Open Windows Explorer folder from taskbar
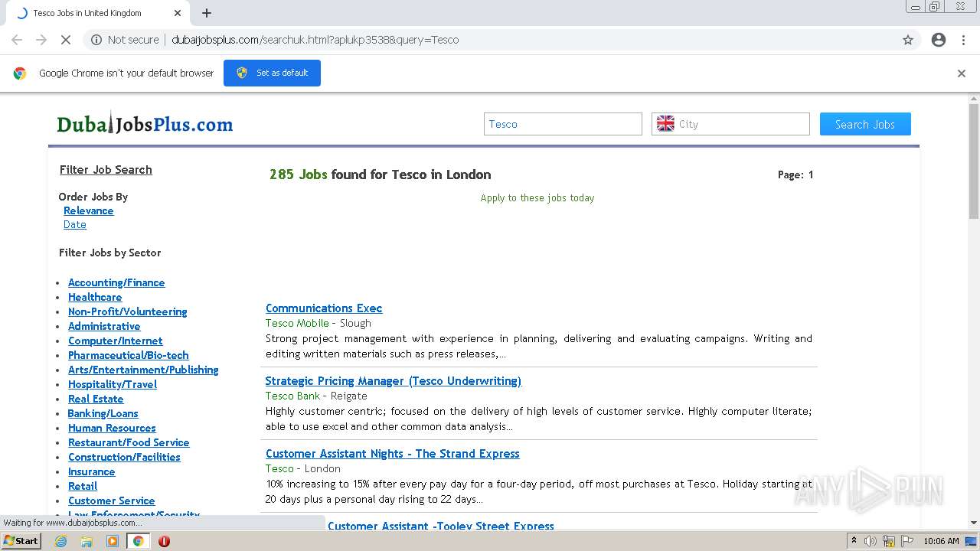Image resolution: width=980 pixels, height=551 pixels. pyautogui.click(x=87, y=541)
